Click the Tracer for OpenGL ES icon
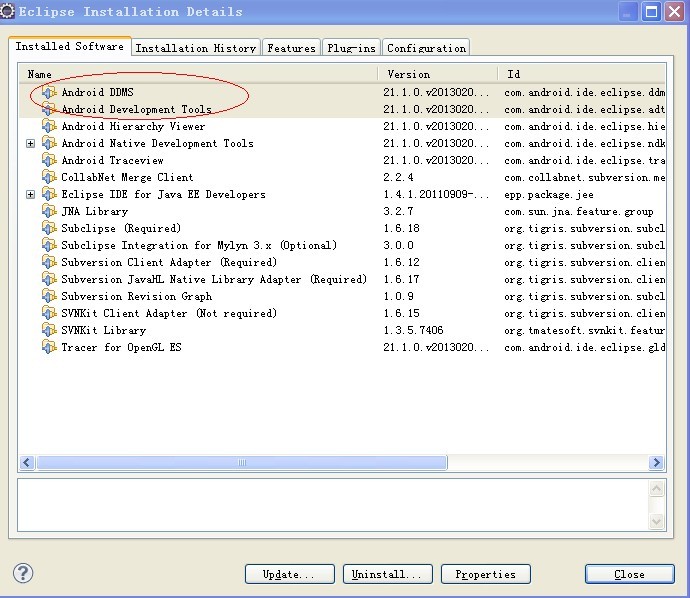 click(x=49, y=347)
